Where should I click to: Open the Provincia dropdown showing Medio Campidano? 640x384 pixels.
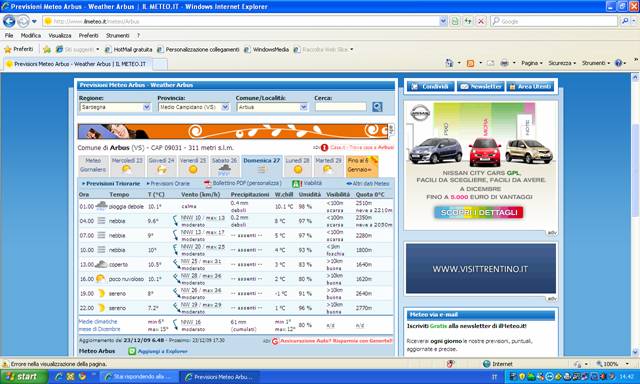tap(193, 107)
